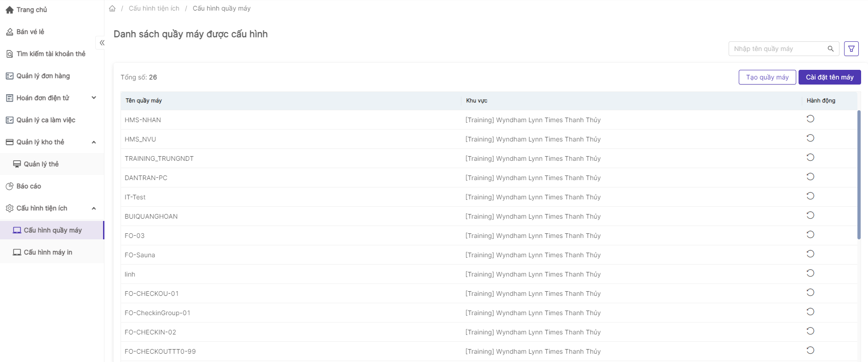The image size is (868, 362).
Task: Open the filter funnel button
Action: tap(851, 49)
